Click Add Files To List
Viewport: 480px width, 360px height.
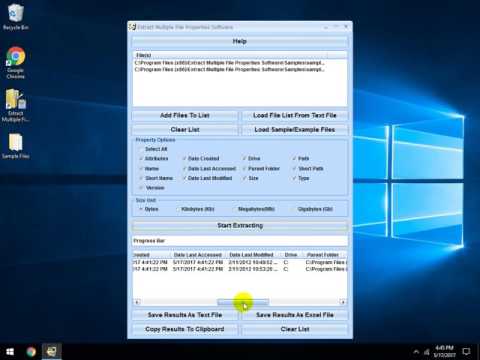(185, 115)
